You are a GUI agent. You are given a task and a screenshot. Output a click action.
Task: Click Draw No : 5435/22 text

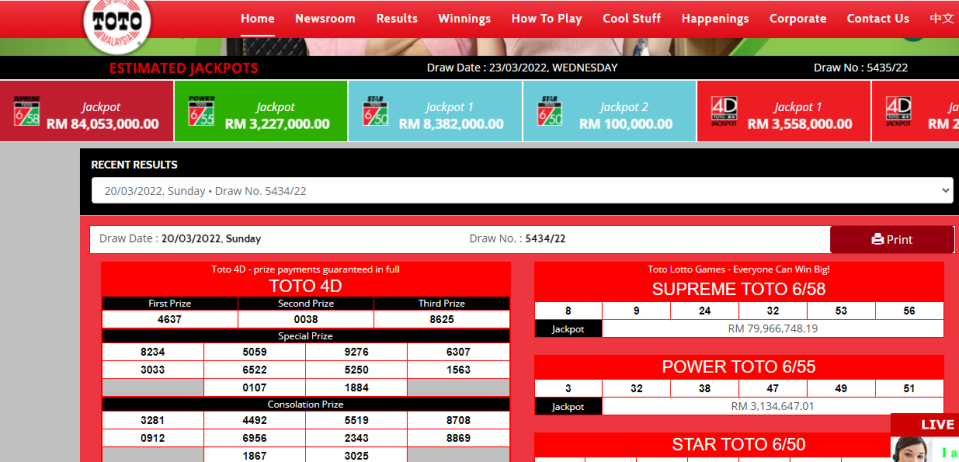(x=861, y=68)
